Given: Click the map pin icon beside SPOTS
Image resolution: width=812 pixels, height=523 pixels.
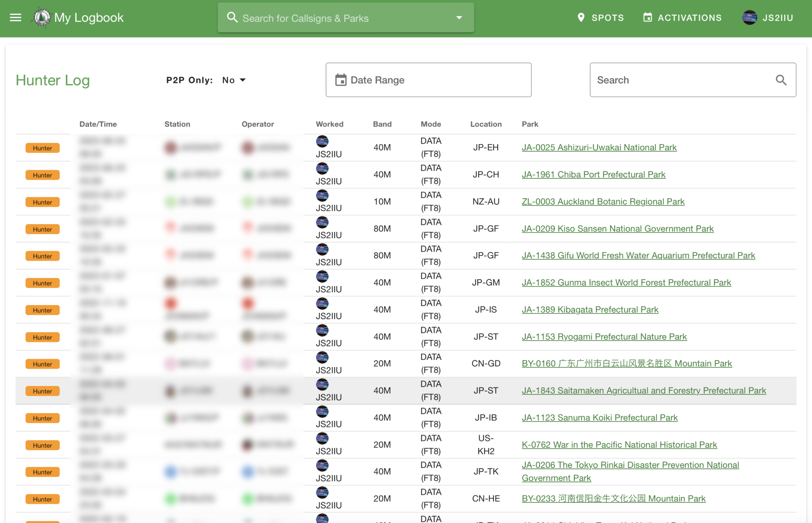Looking at the screenshot, I should click(581, 17).
